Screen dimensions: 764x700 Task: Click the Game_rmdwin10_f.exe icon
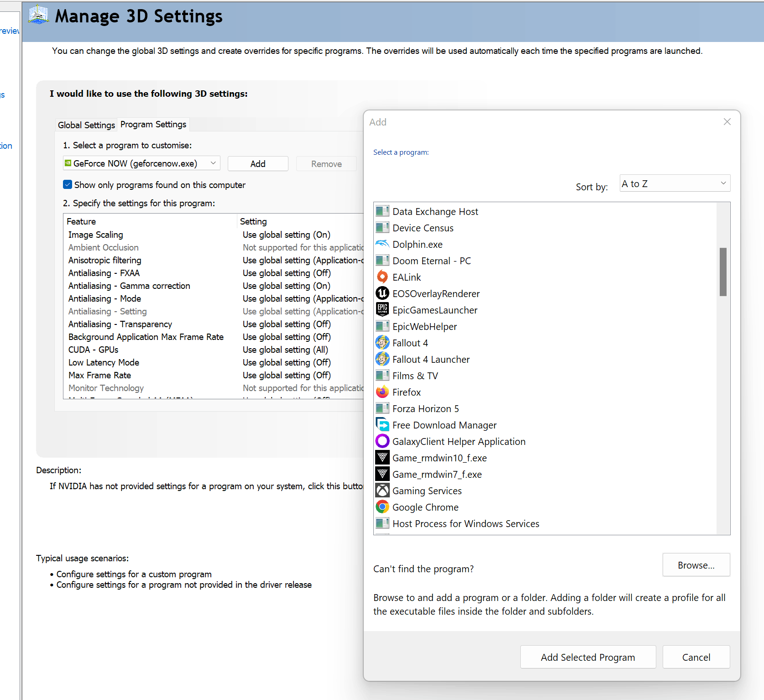click(382, 458)
